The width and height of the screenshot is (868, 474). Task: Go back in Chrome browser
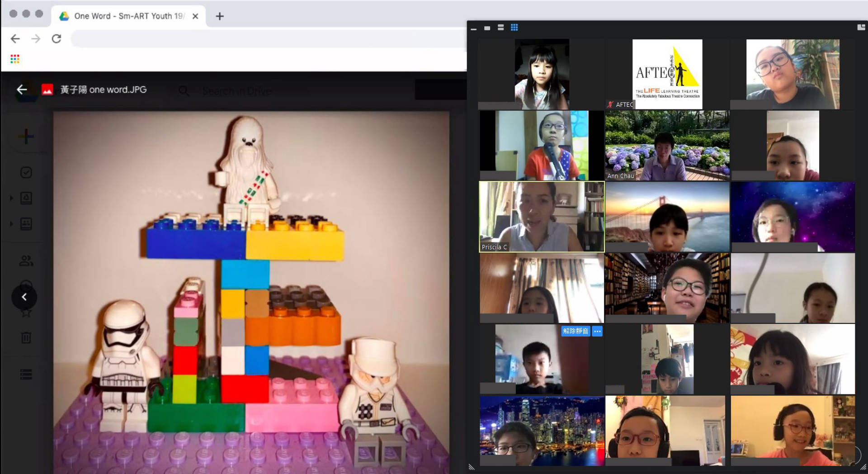pos(15,39)
